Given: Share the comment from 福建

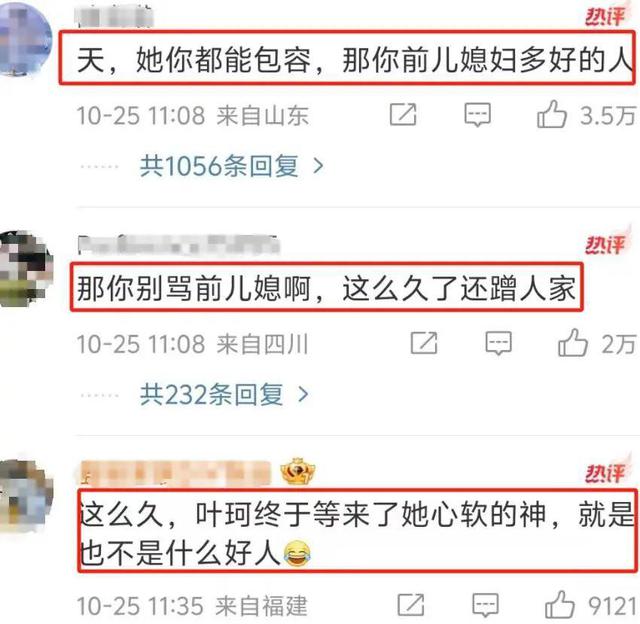Looking at the screenshot, I should [x=411, y=605].
